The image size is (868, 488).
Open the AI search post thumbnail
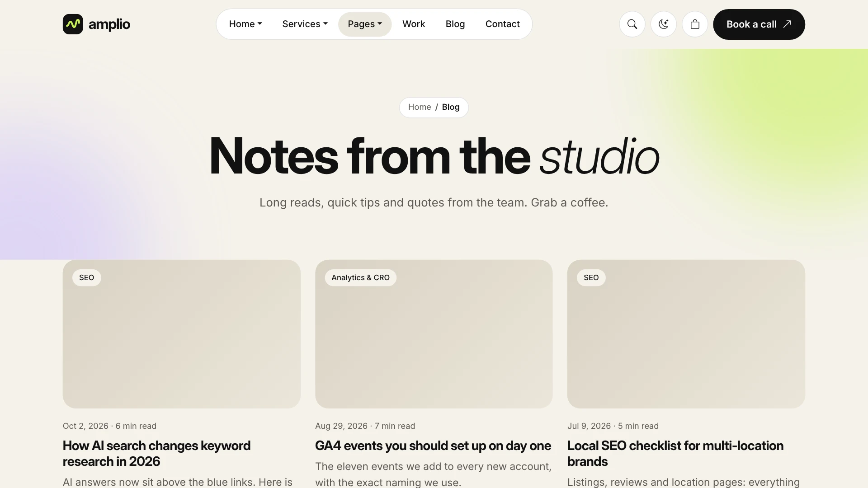tap(181, 334)
